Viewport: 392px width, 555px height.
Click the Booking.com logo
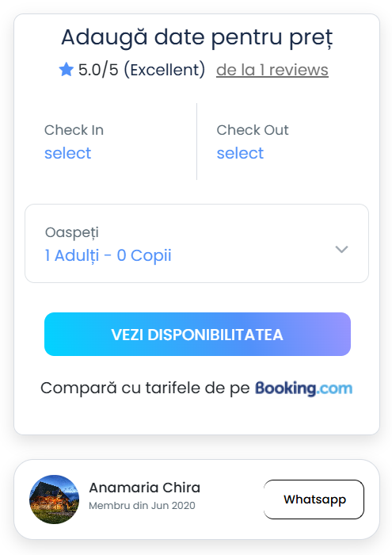coord(303,388)
